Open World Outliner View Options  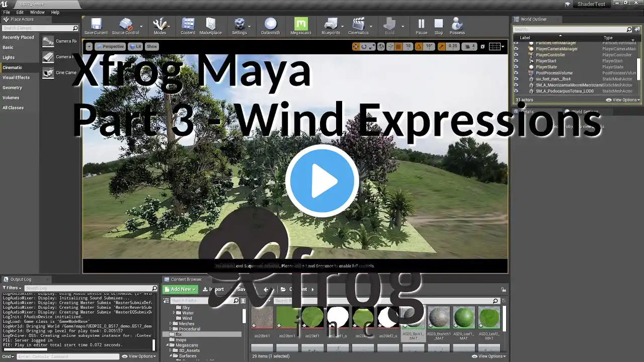pyautogui.click(x=623, y=100)
